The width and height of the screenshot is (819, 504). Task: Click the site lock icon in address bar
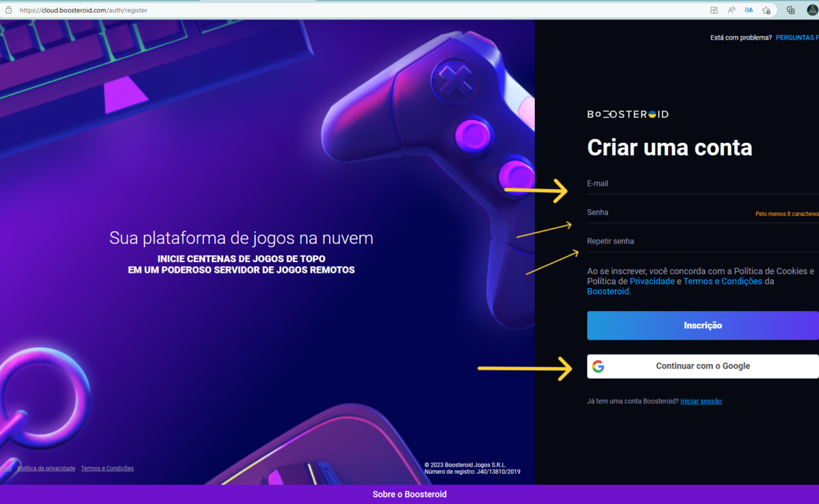click(8, 10)
